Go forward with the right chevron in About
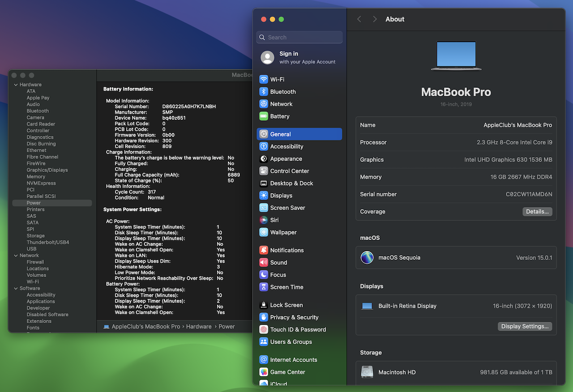 pos(375,19)
